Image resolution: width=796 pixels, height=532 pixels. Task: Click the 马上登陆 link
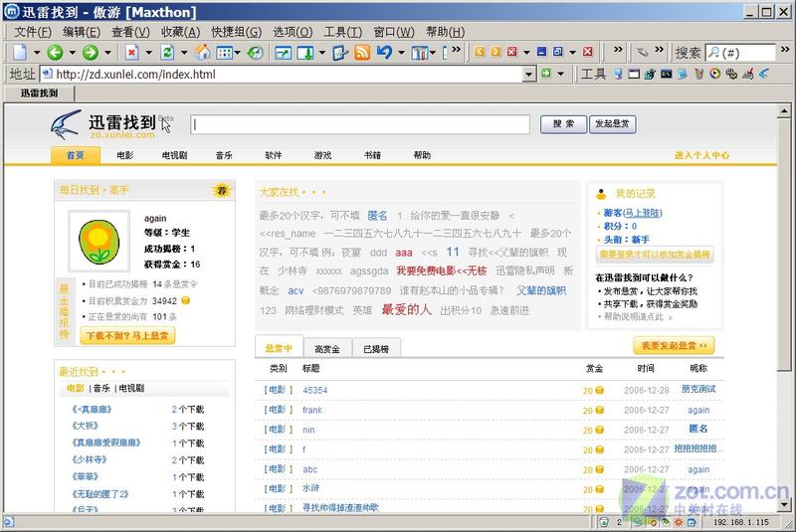click(643, 213)
